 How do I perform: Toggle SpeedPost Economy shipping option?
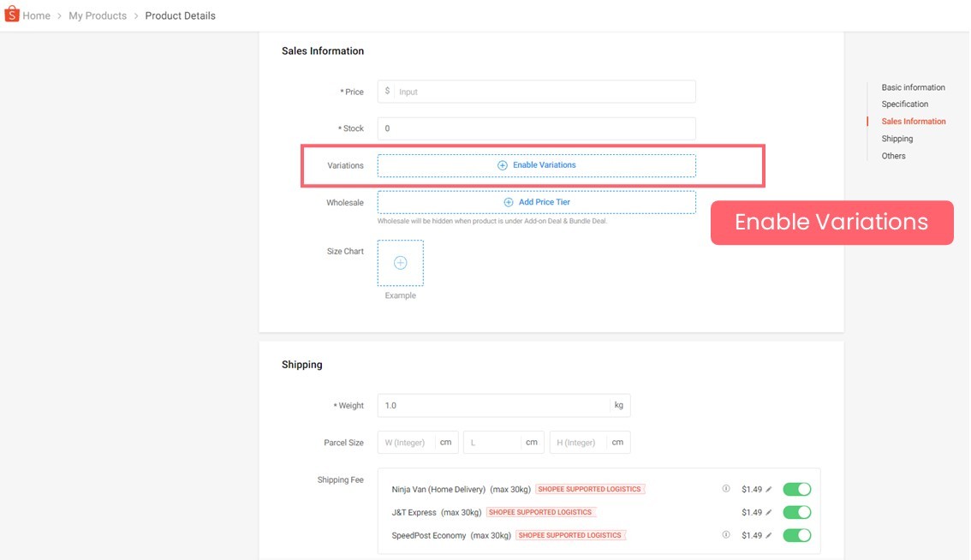797,535
